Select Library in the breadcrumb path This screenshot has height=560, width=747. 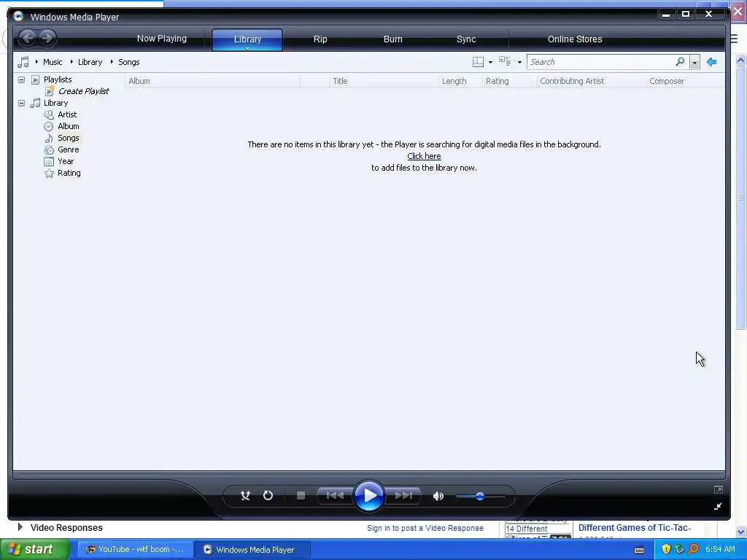pos(90,62)
